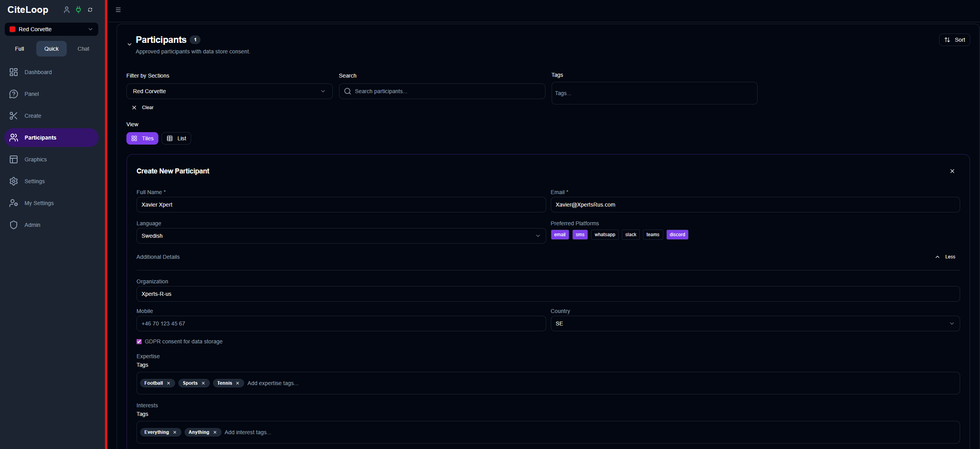Open Admin from the sidebar
This screenshot has width=980, height=449.
click(51, 225)
